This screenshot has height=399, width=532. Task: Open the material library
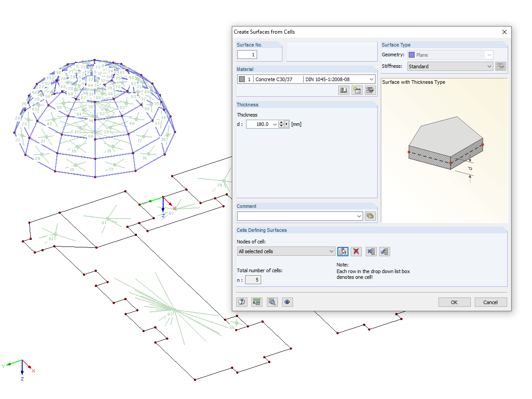click(x=344, y=90)
